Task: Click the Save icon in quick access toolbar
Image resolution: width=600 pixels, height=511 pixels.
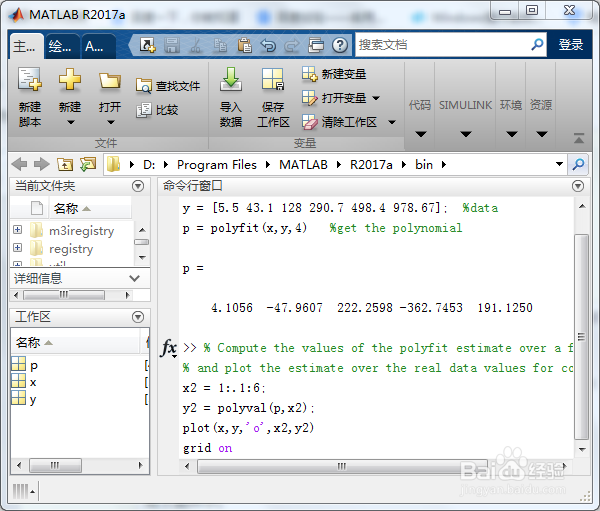Action: tap(172, 46)
